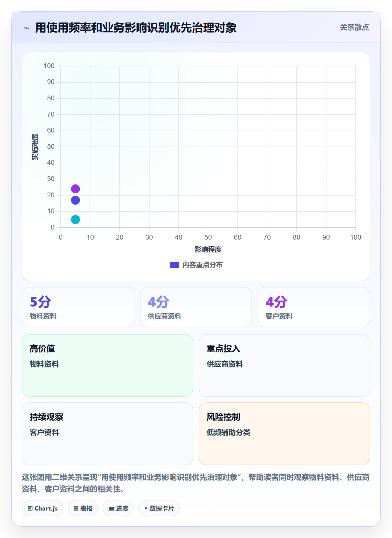The height and width of the screenshot is (538, 392).
Task: Click 物料资料 text inside the 高价值 card
Action: pyautogui.click(x=44, y=364)
